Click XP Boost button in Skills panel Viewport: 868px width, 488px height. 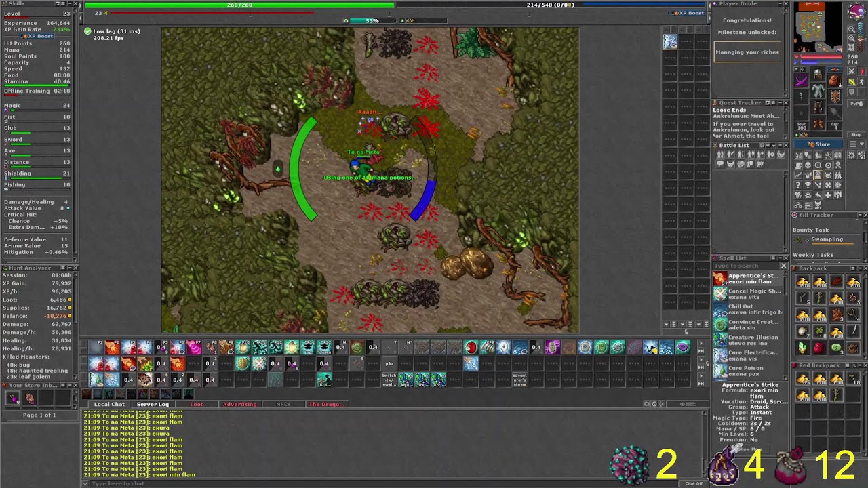coord(37,36)
